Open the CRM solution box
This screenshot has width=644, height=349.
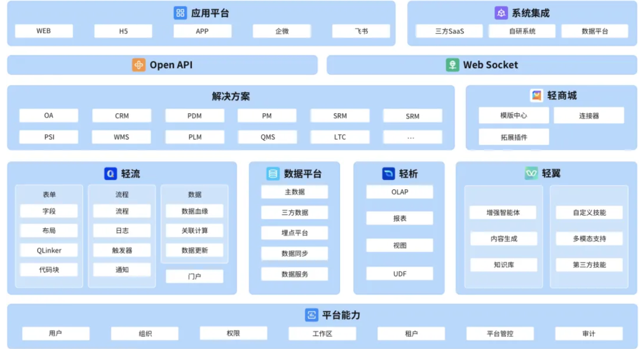click(x=122, y=116)
